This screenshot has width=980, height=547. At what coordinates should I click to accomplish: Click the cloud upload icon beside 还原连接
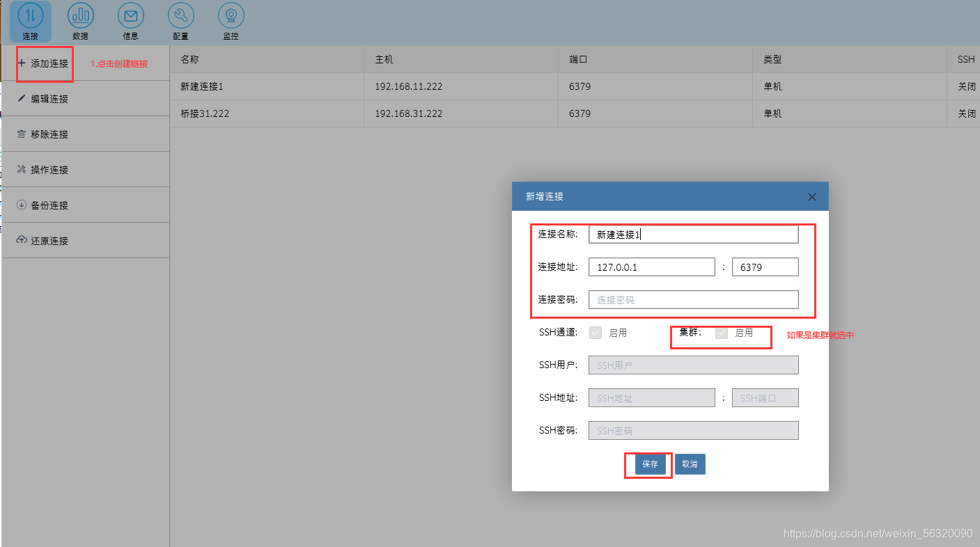[x=22, y=241]
